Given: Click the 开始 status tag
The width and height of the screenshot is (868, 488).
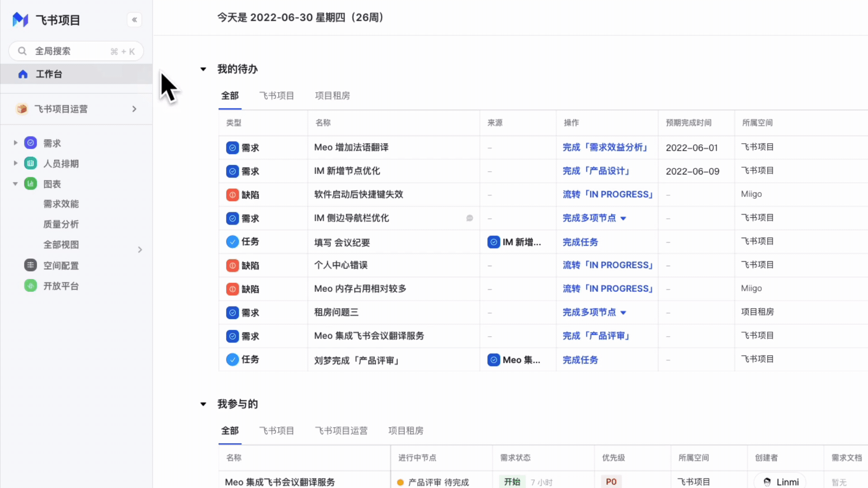Looking at the screenshot, I should (x=512, y=482).
